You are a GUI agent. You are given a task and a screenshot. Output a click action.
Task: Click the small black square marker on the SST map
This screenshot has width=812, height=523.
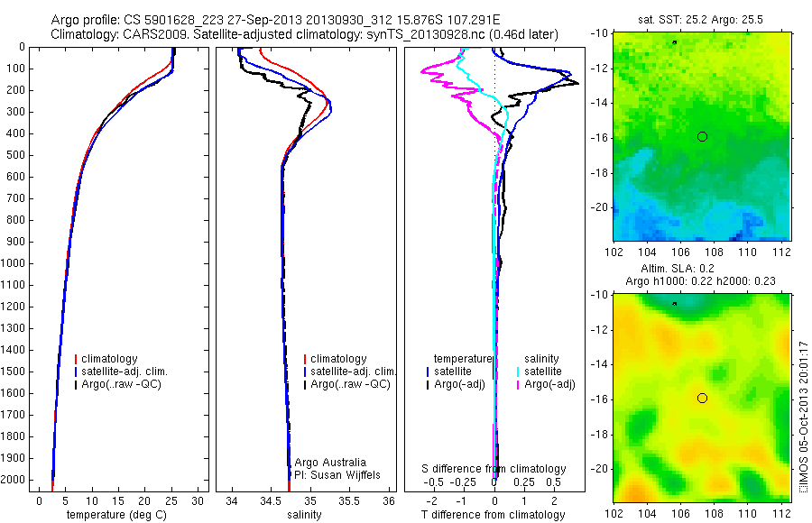click(x=674, y=42)
